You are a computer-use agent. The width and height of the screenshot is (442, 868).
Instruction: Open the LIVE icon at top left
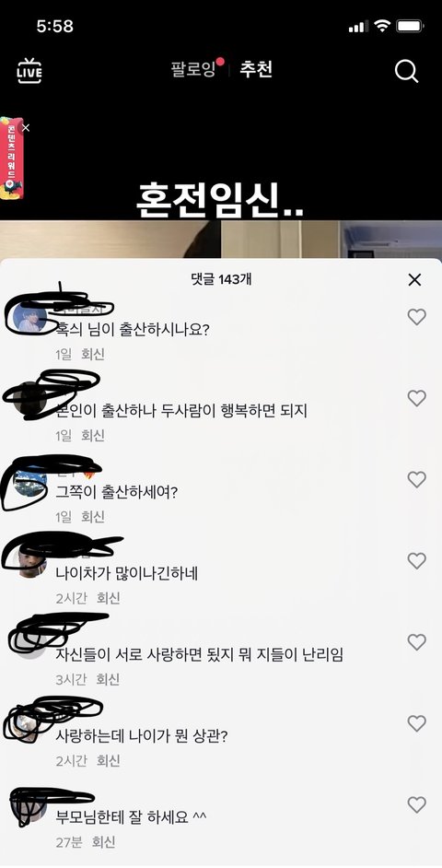tap(29, 71)
